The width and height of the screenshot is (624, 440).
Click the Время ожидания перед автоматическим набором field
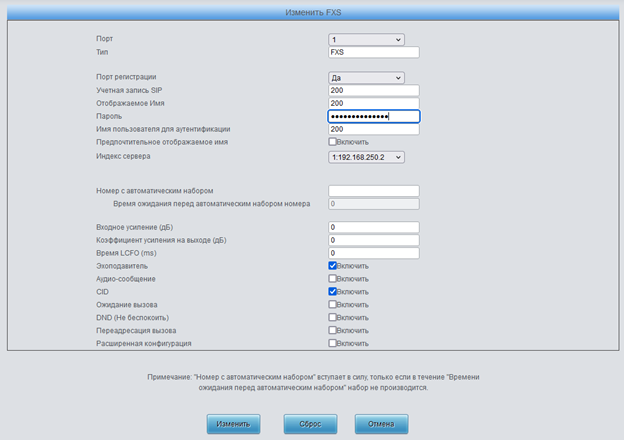pos(374,204)
